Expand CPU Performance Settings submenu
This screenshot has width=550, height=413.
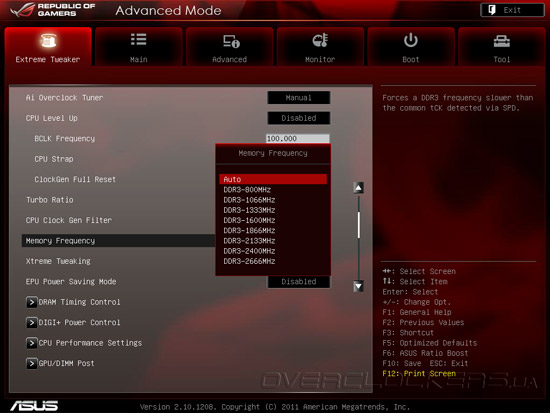84,343
